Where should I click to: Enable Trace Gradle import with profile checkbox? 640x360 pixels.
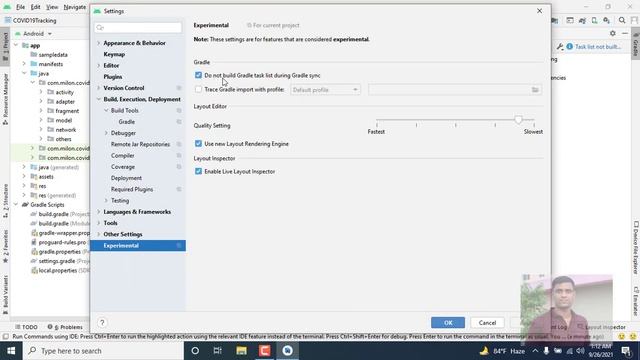198,89
